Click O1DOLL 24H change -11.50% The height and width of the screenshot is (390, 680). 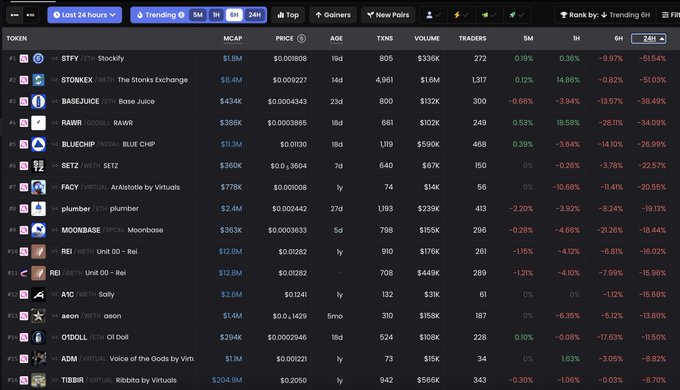click(653, 337)
